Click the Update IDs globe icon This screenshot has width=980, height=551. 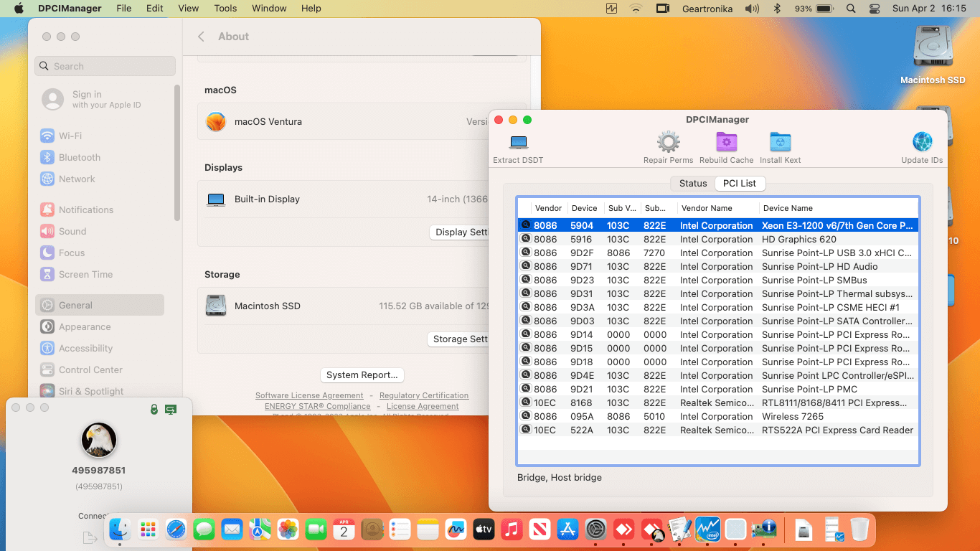922,142
